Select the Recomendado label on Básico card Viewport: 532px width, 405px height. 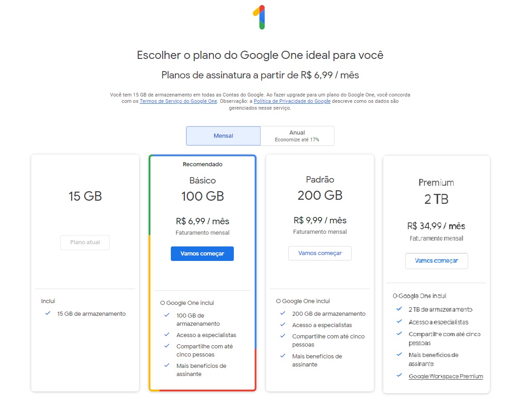pos(203,164)
